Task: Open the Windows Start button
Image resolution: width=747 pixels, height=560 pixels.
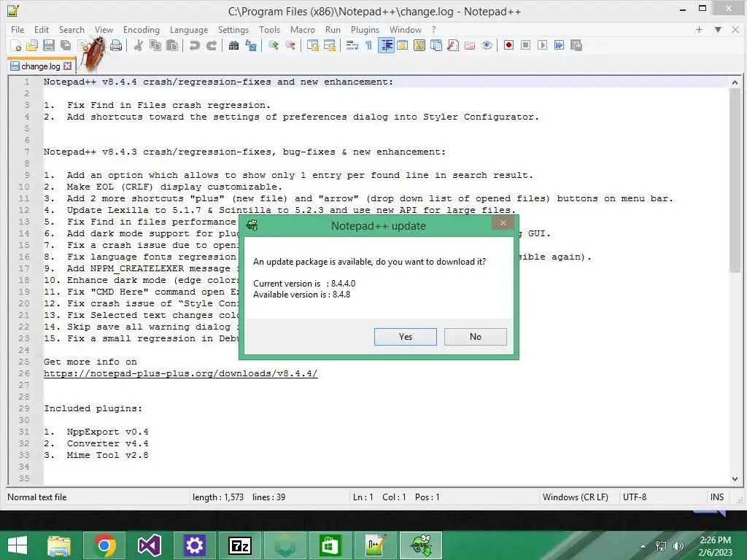Action: click(x=18, y=545)
